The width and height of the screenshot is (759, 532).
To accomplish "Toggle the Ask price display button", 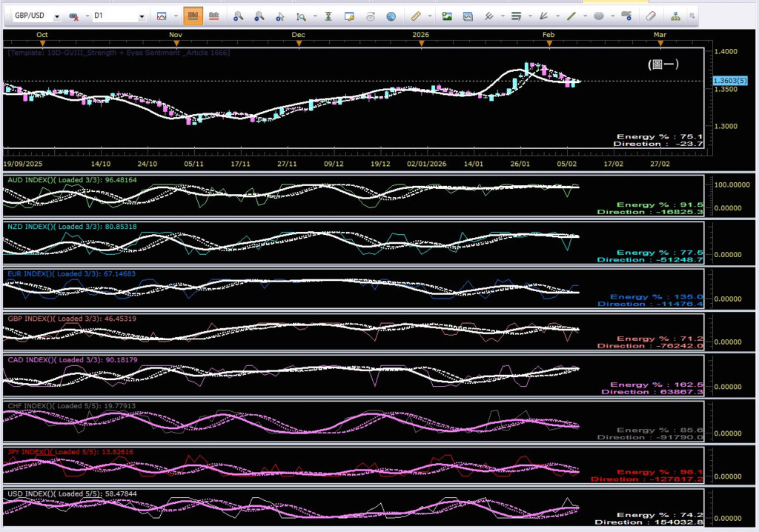I will (x=214, y=16).
